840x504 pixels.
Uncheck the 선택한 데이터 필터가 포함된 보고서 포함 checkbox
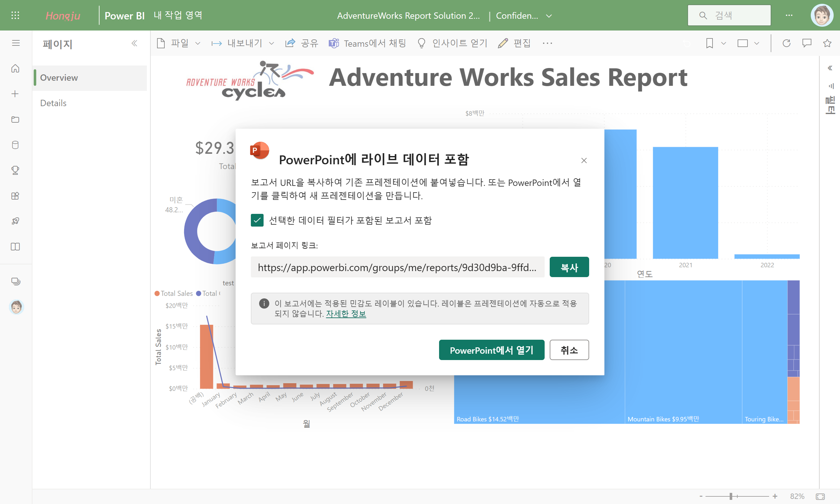coord(257,220)
